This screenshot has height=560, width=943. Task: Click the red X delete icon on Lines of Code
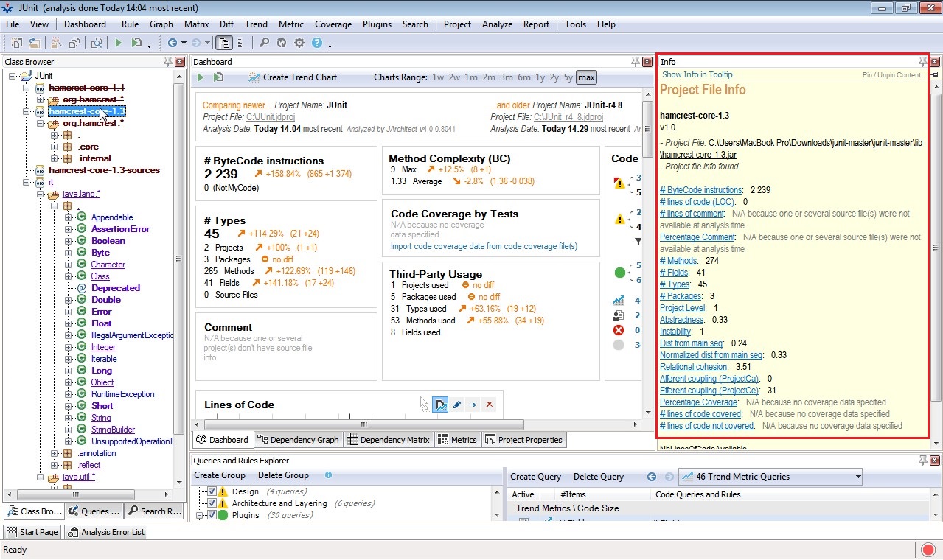pos(489,405)
